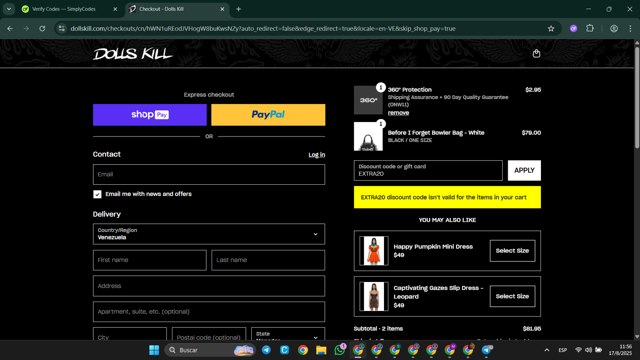Click the Last name field
The height and width of the screenshot is (360, 640).
coord(268,260)
